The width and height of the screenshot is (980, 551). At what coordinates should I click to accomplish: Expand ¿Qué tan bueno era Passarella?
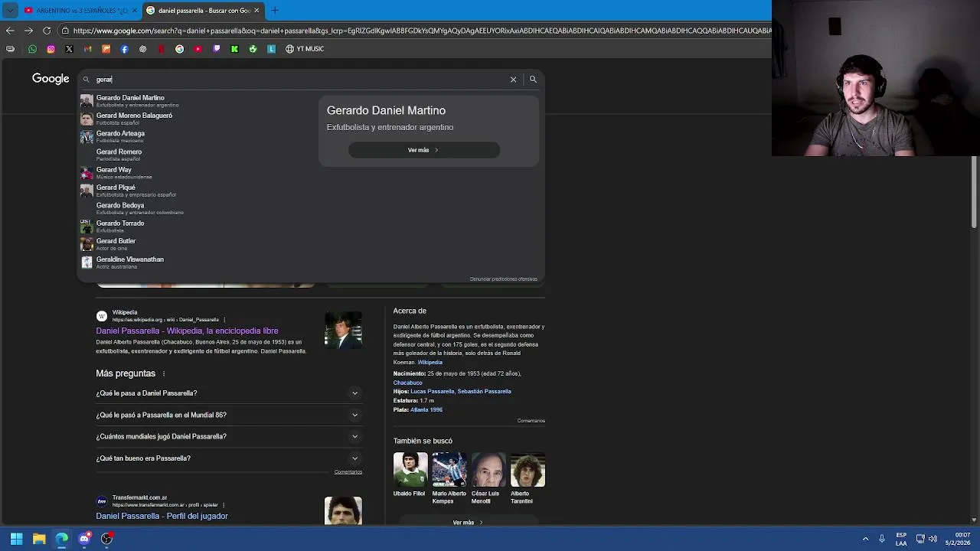(229, 458)
